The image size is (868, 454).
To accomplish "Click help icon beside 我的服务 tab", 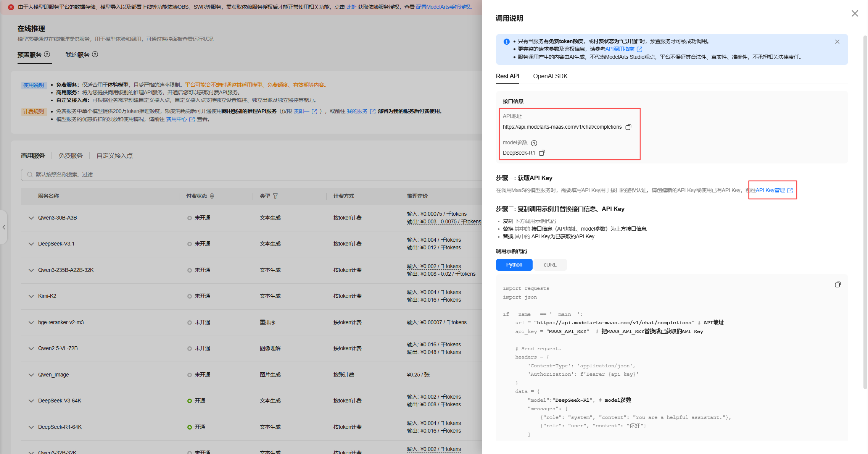I will click(95, 54).
